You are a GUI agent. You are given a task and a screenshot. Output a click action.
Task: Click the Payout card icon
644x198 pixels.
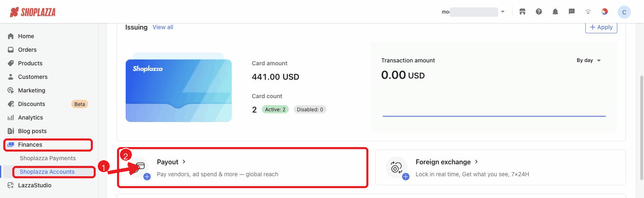click(140, 168)
